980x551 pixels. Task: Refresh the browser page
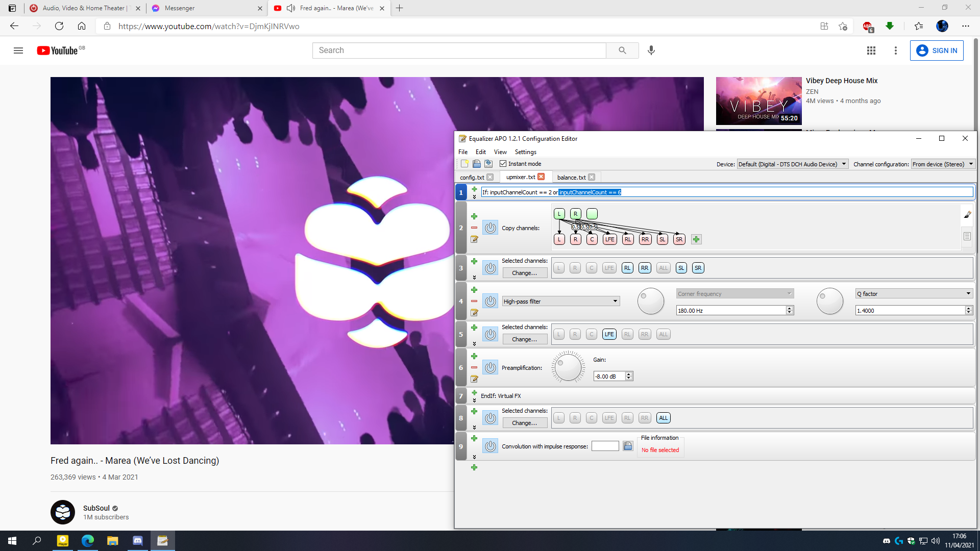pyautogui.click(x=59, y=26)
